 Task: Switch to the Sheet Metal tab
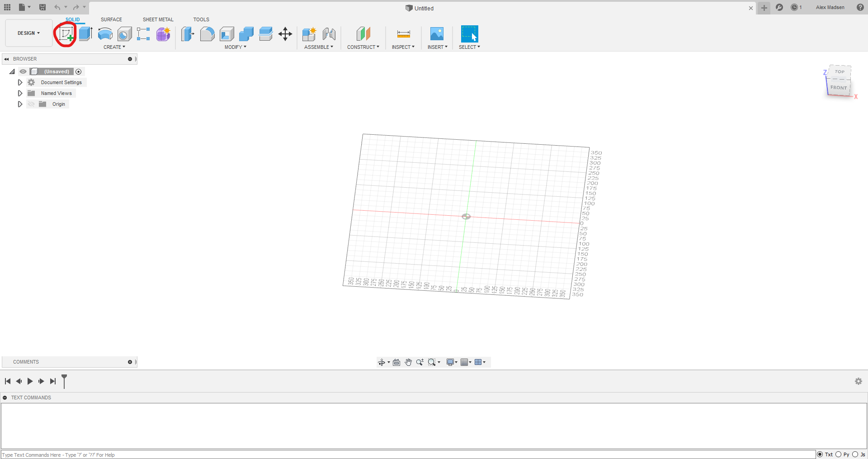point(158,19)
